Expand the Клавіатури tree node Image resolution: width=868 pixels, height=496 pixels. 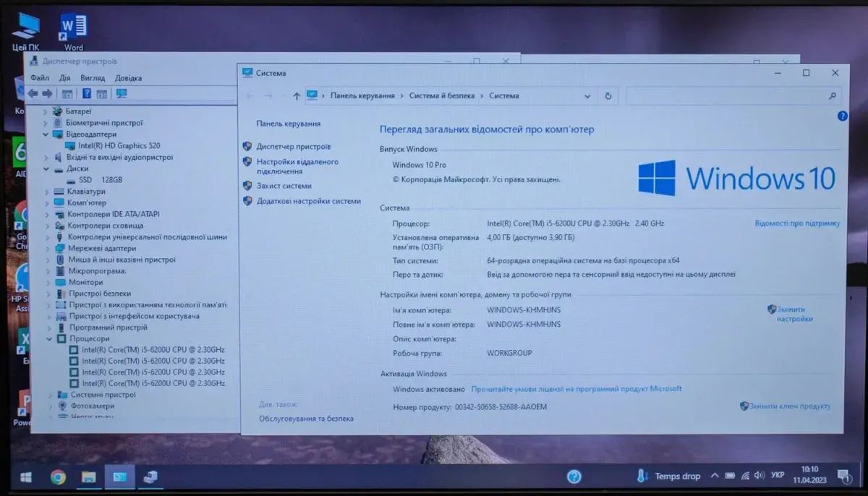[x=46, y=192]
